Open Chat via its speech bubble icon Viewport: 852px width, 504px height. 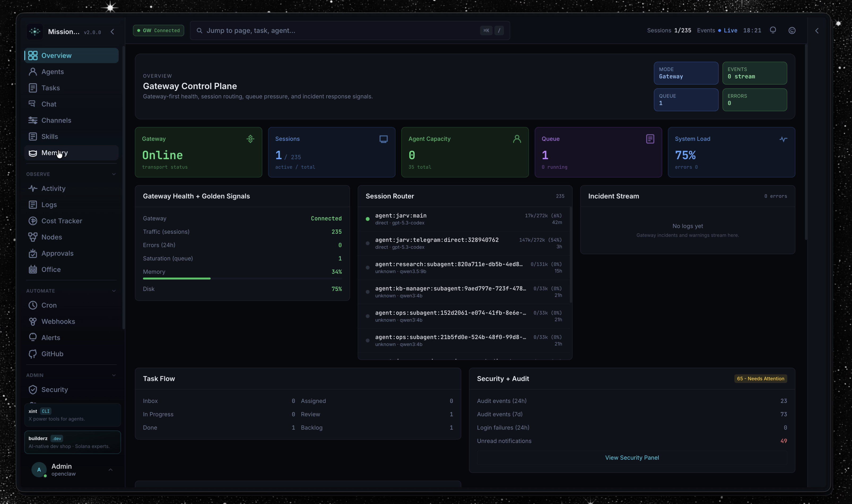pyautogui.click(x=33, y=104)
